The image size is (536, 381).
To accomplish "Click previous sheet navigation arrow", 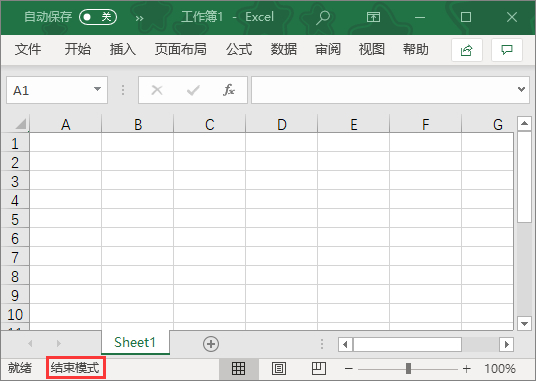I will click(x=30, y=343).
